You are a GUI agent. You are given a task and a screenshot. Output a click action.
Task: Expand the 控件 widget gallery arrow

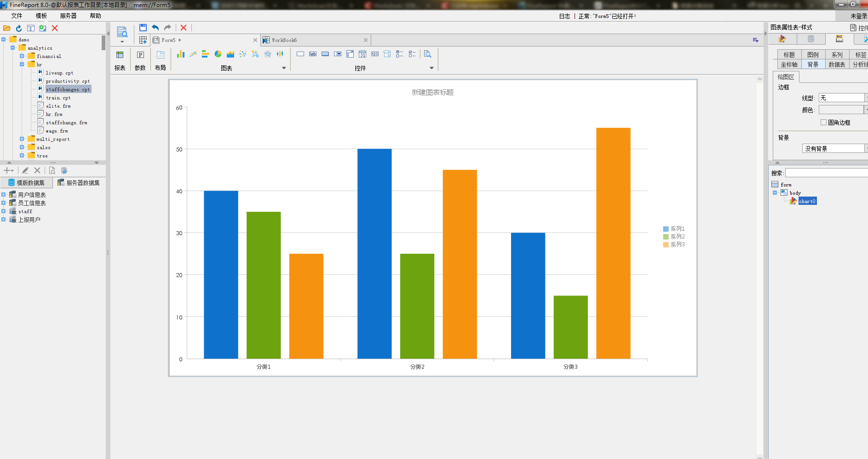tap(431, 68)
